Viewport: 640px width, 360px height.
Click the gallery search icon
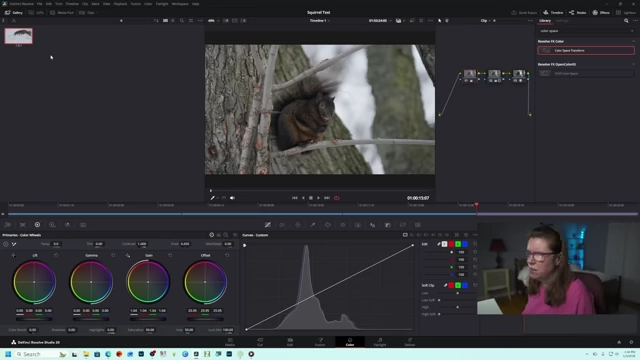[182, 20]
